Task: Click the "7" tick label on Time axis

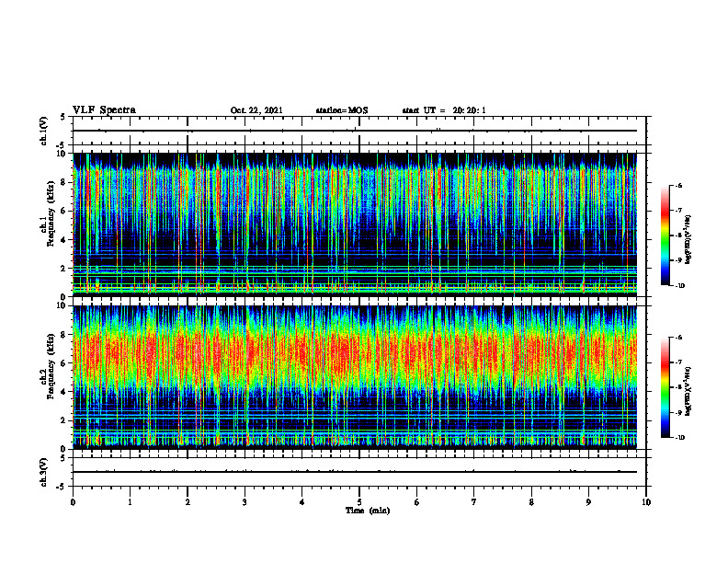Action: click(x=474, y=502)
